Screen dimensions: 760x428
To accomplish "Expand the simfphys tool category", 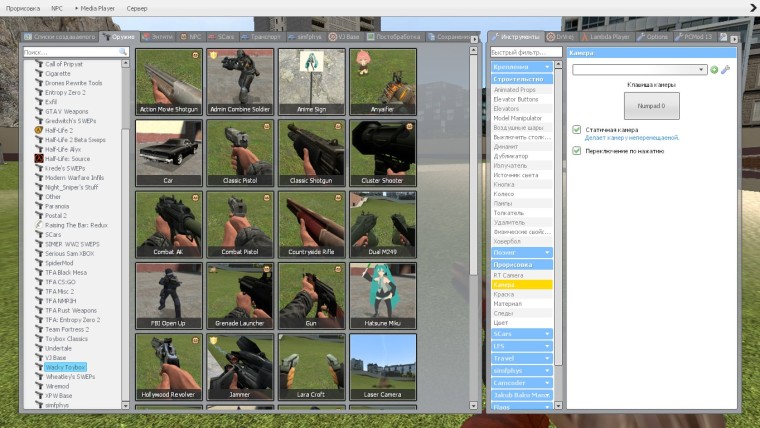I will [522, 370].
